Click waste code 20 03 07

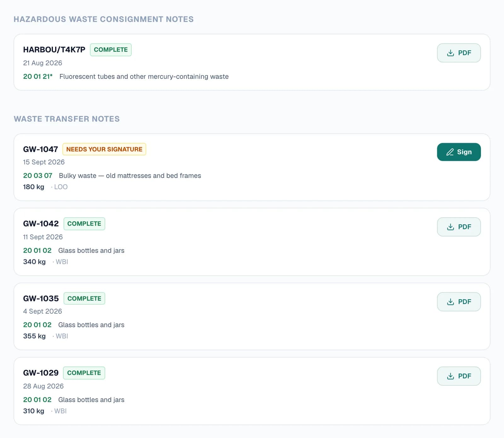point(37,176)
